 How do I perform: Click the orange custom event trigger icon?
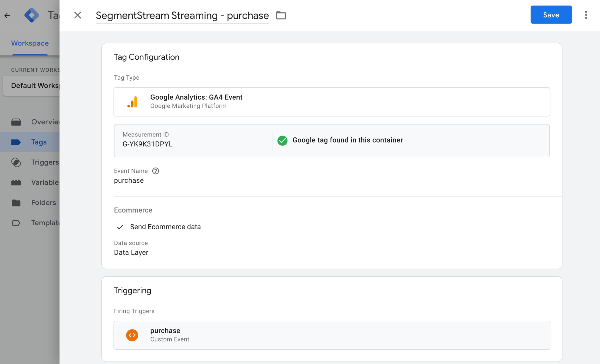pos(132,335)
